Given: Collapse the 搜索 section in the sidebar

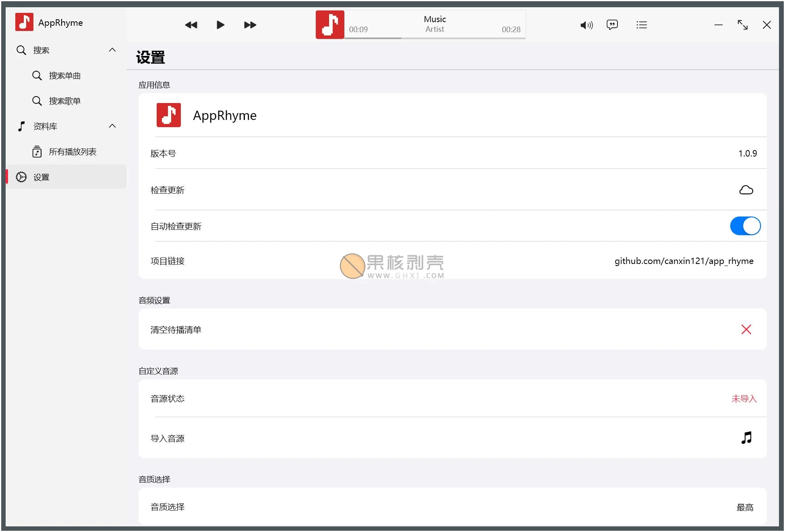Looking at the screenshot, I should point(112,49).
